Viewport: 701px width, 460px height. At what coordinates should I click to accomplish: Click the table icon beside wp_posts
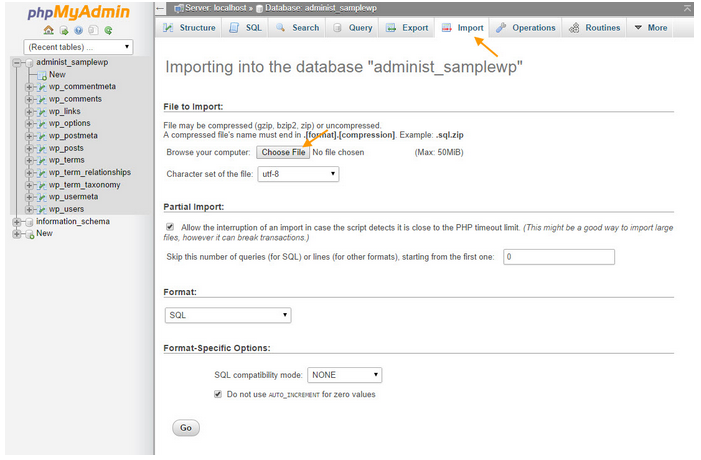click(42, 148)
